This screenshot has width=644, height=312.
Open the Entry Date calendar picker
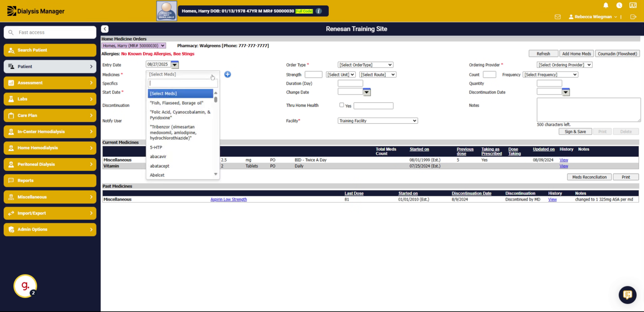point(175,64)
